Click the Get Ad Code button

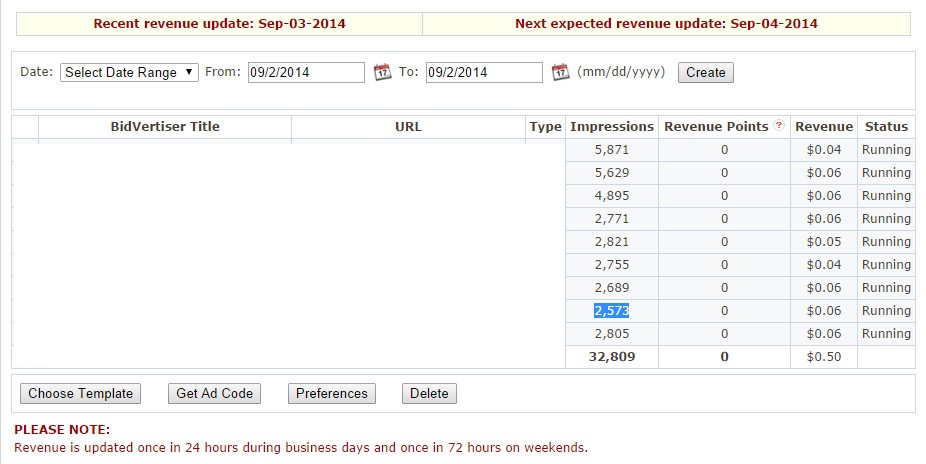(214, 393)
